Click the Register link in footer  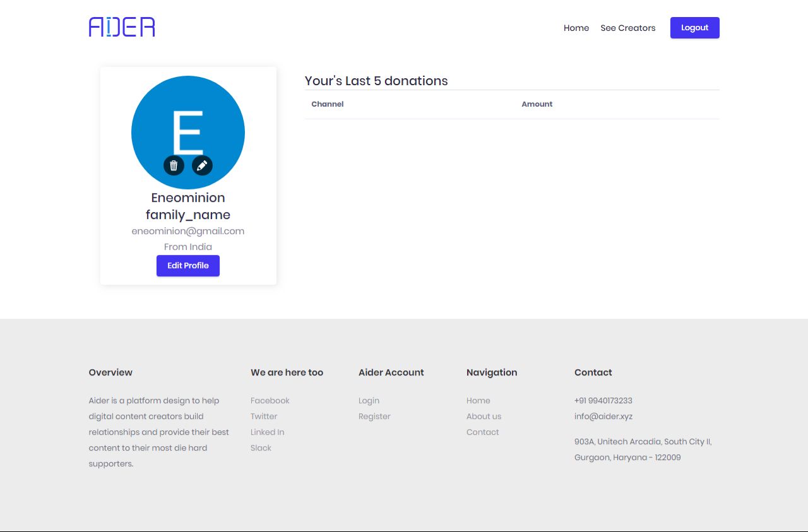pos(374,417)
